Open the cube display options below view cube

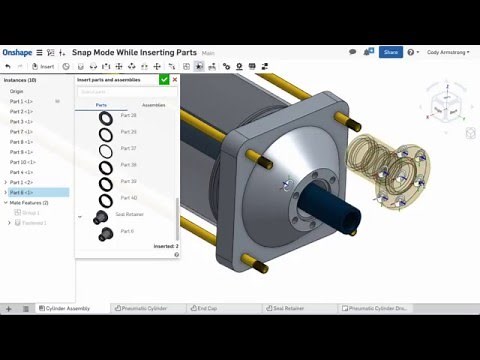click(470, 133)
